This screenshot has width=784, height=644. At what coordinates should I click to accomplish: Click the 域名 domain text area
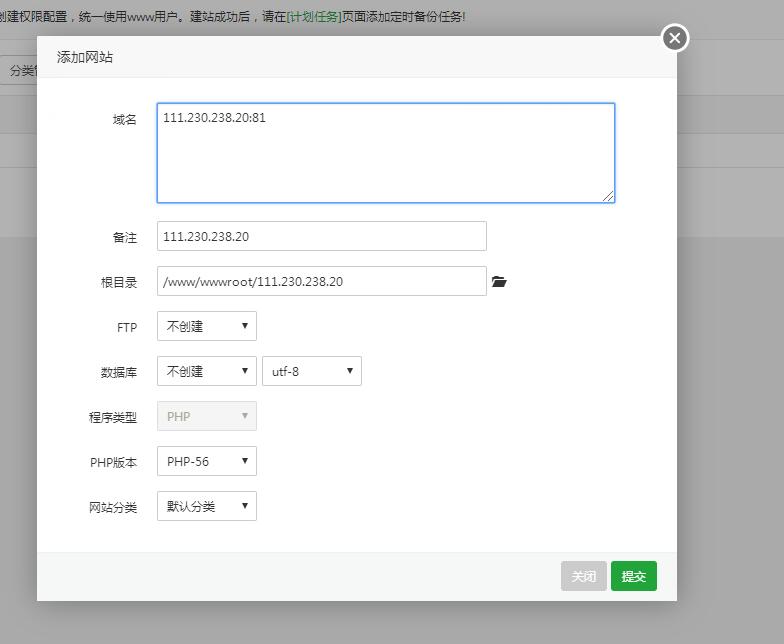coord(385,153)
